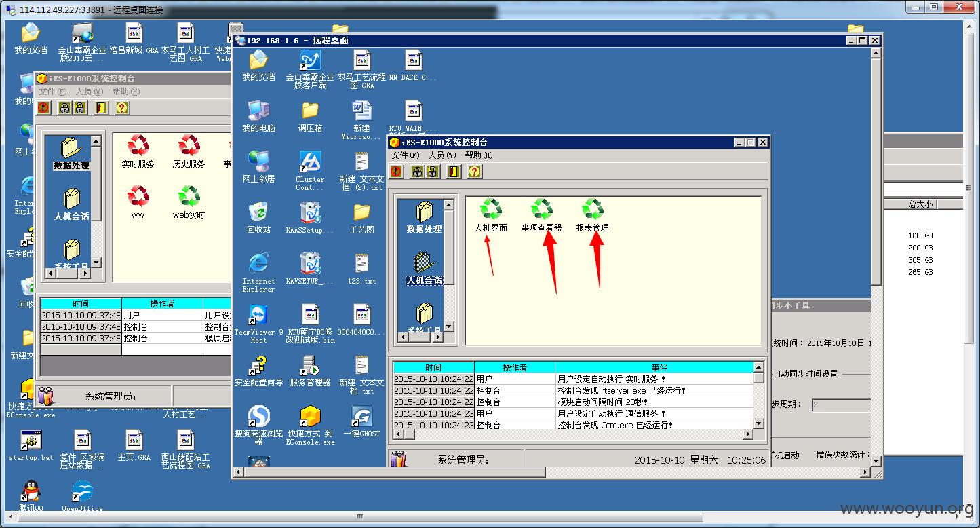Click red exclamation toolbar icon in front console
980x528 pixels.
click(x=396, y=172)
